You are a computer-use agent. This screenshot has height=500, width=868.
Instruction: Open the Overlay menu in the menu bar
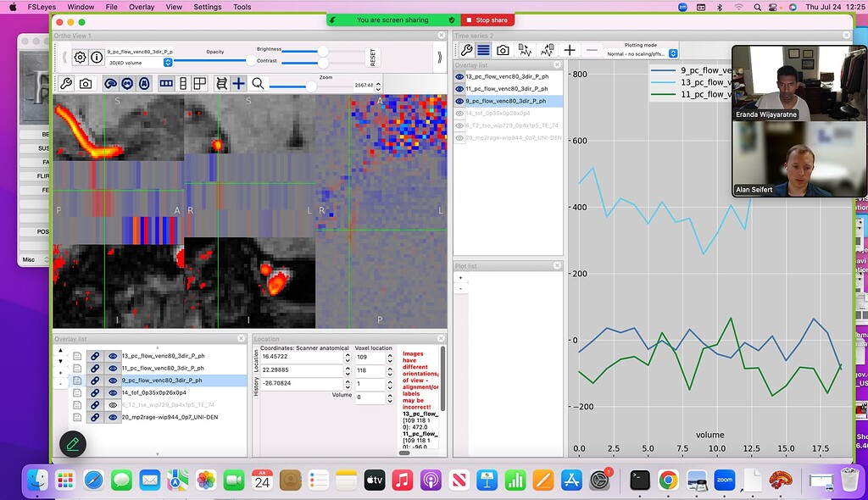point(141,7)
